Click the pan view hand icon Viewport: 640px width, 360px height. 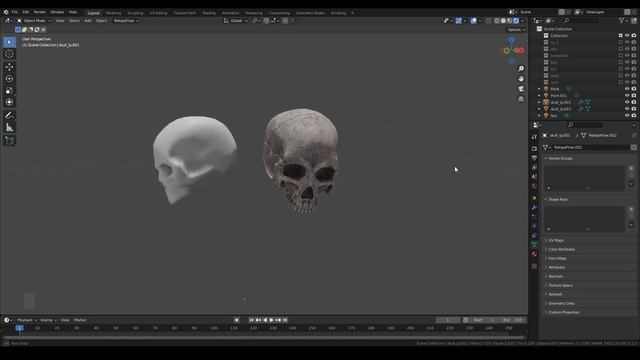click(521, 79)
